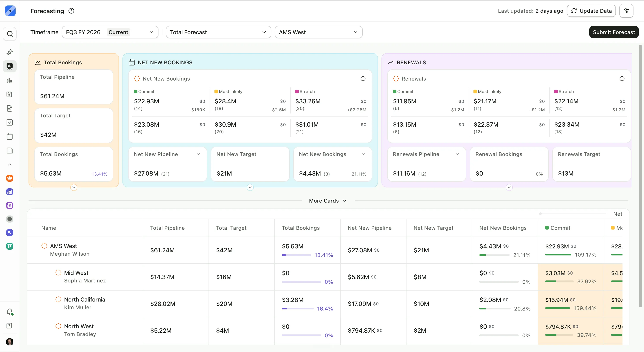Viewport: 644px width, 352px height.
Task: Open the orange crown app icon
Action: 9,178
